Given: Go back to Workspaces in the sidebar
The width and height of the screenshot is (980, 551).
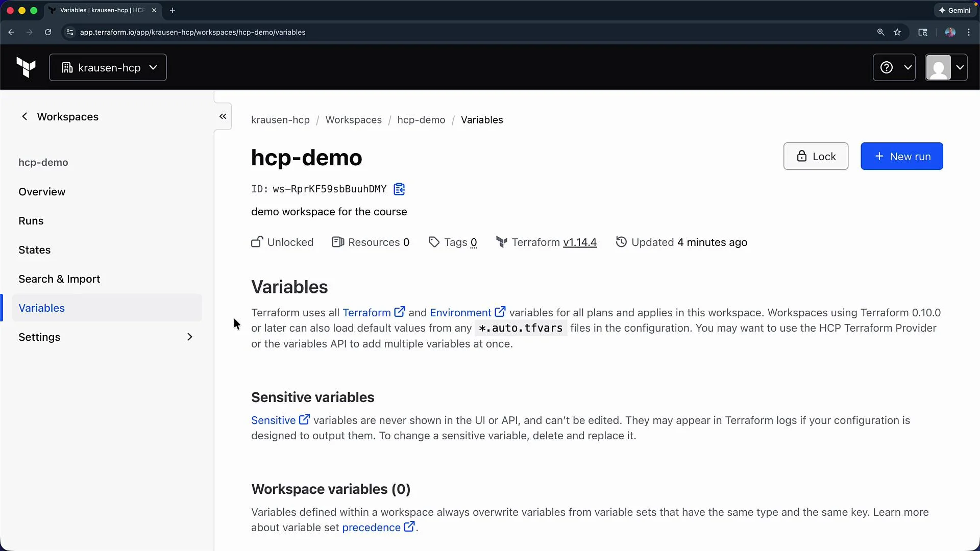Looking at the screenshot, I should click(60, 117).
